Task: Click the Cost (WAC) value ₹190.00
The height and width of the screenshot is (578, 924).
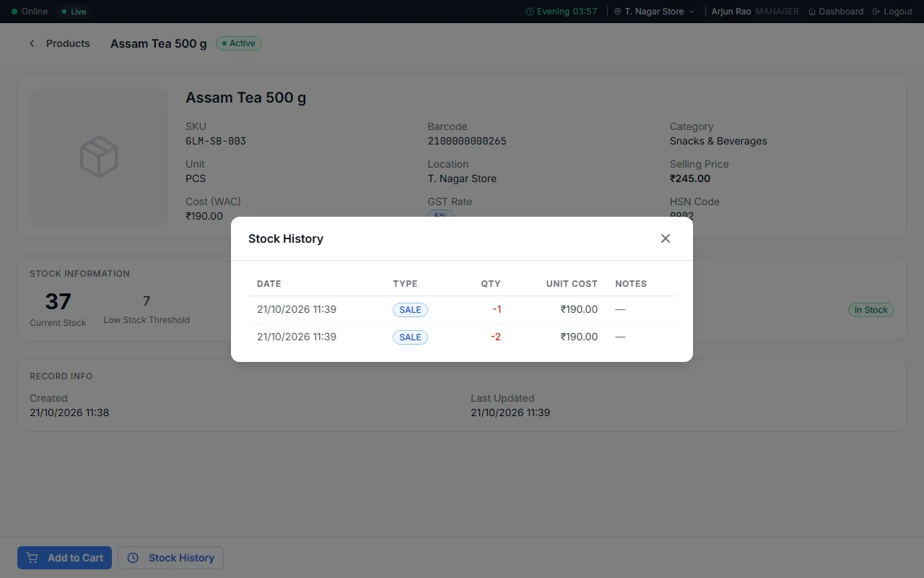Action: [x=204, y=216]
